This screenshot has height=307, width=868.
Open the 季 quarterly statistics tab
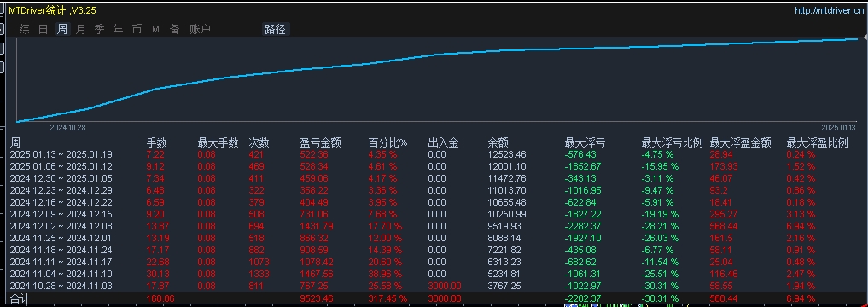pos(100,29)
